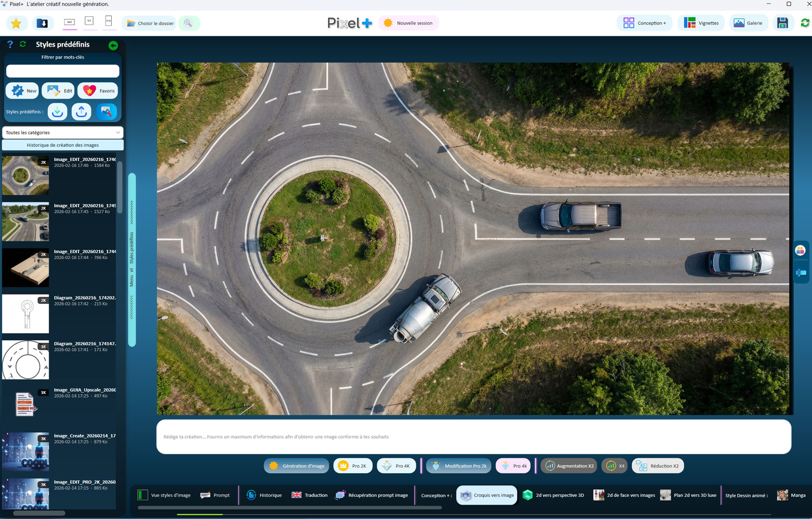
Task: Open the Conception + menu
Action: pos(644,23)
